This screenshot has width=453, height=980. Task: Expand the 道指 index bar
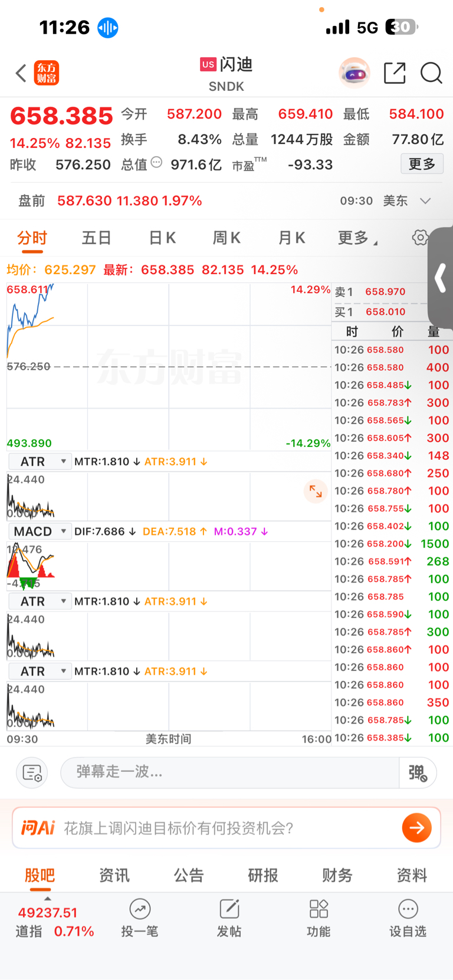tap(48, 899)
